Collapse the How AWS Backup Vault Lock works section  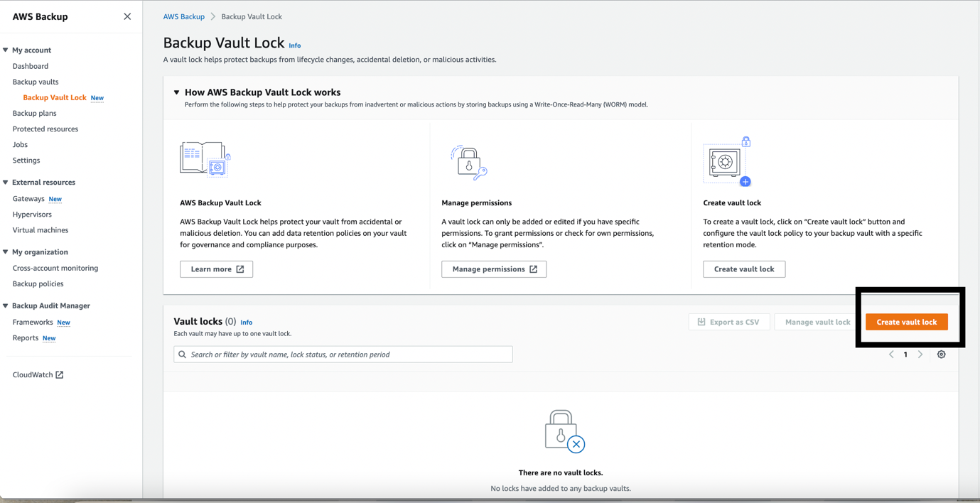(x=176, y=92)
